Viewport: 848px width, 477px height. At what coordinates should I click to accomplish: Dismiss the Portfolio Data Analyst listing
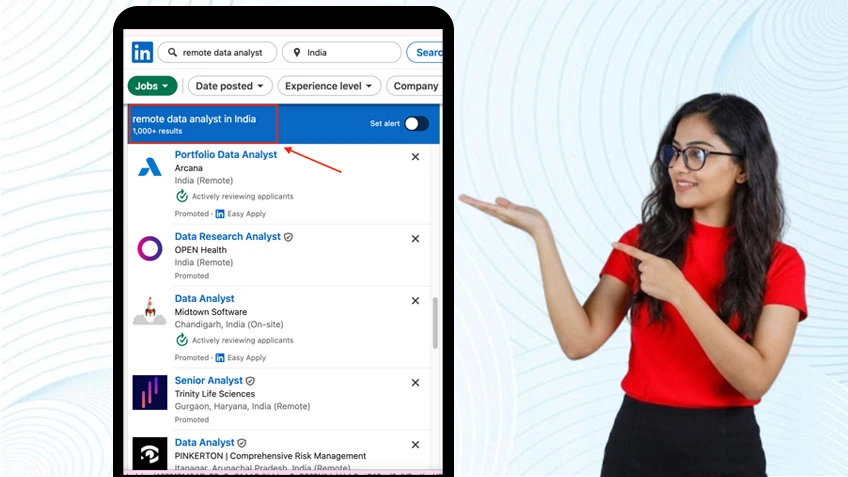point(415,157)
